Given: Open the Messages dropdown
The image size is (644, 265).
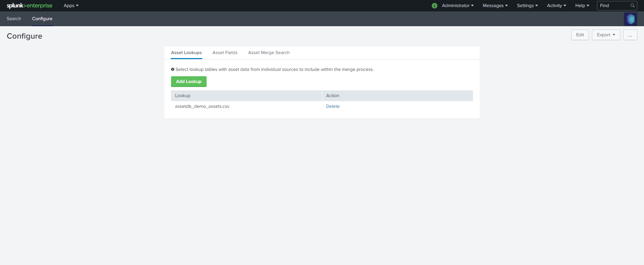Looking at the screenshot, I should click(x=495, y=6).
